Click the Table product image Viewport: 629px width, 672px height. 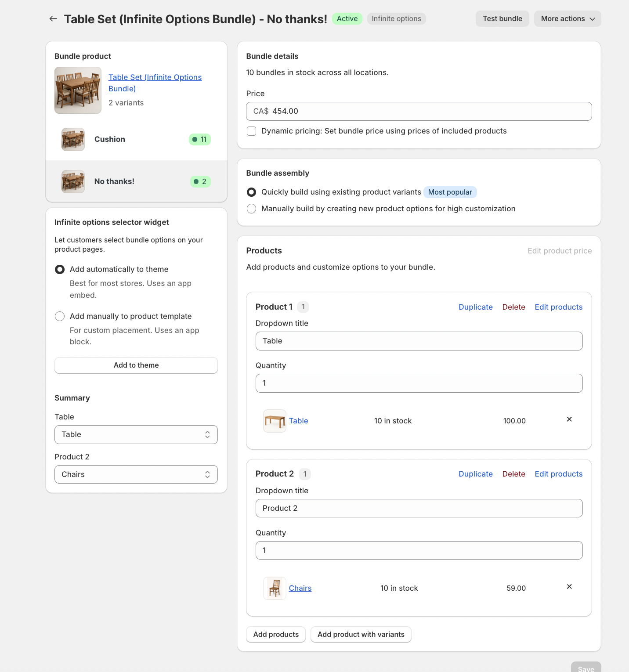point(275,421)
